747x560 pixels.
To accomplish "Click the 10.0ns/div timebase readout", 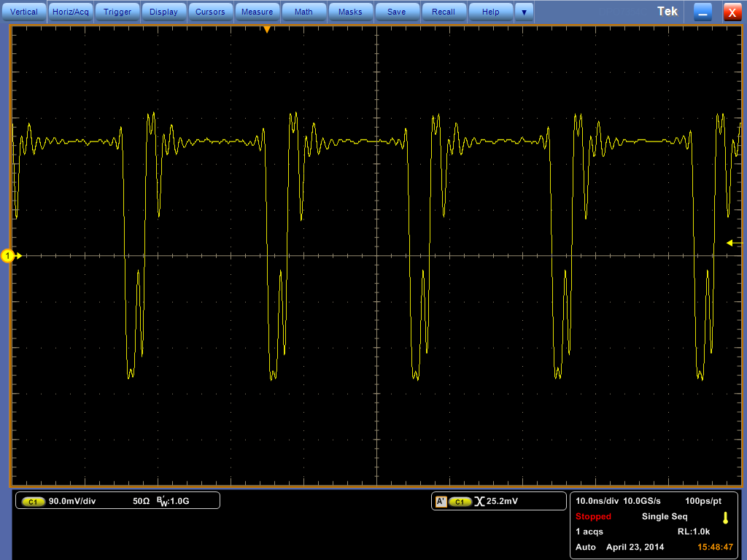I will (x=597, y=501).
